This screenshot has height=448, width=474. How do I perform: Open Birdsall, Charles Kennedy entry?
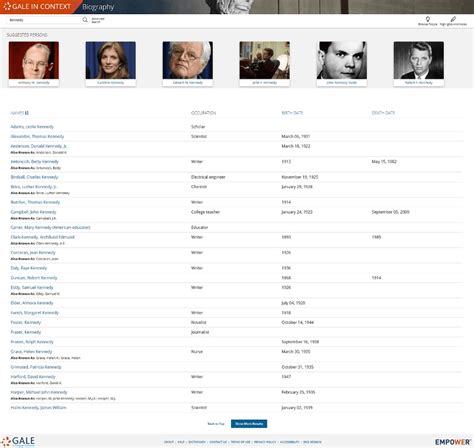(34, 177)
